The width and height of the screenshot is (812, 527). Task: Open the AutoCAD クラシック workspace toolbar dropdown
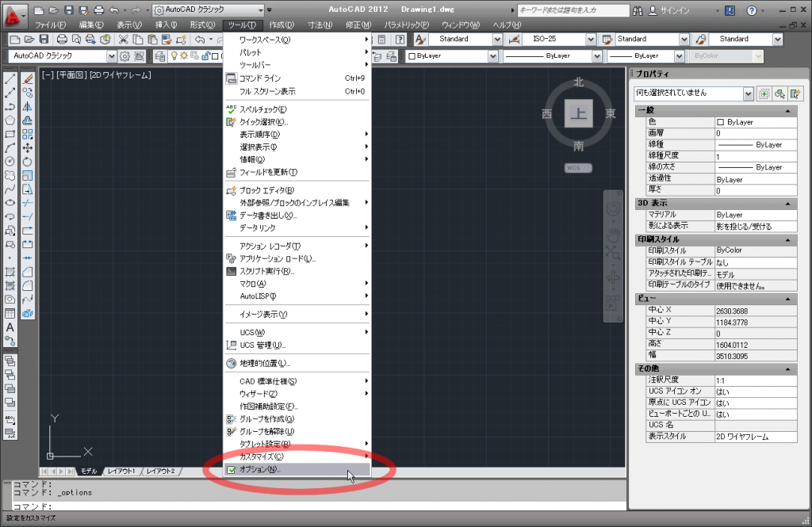pyautogui.click(x=111, y=56)
